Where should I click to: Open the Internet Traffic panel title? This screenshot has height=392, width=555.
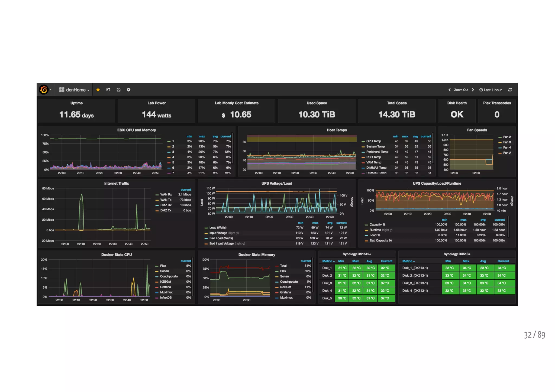(117, 183)
